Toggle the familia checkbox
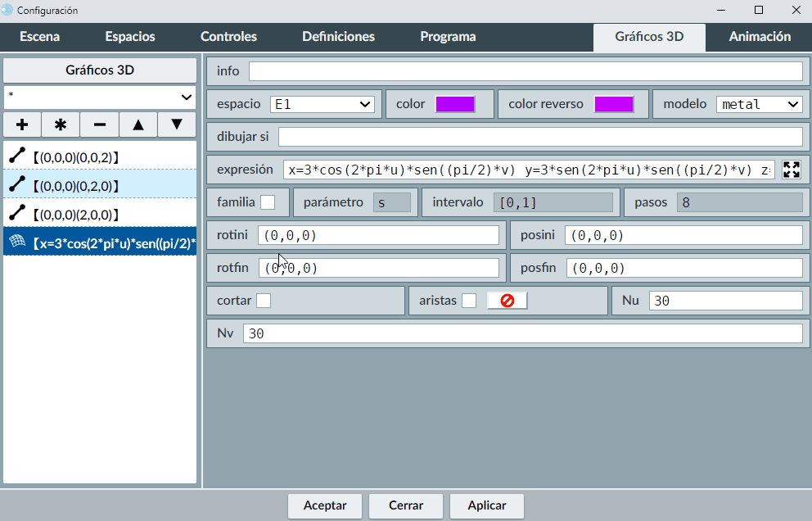Screen dimensions: 812x521 [x=268, y=202]
